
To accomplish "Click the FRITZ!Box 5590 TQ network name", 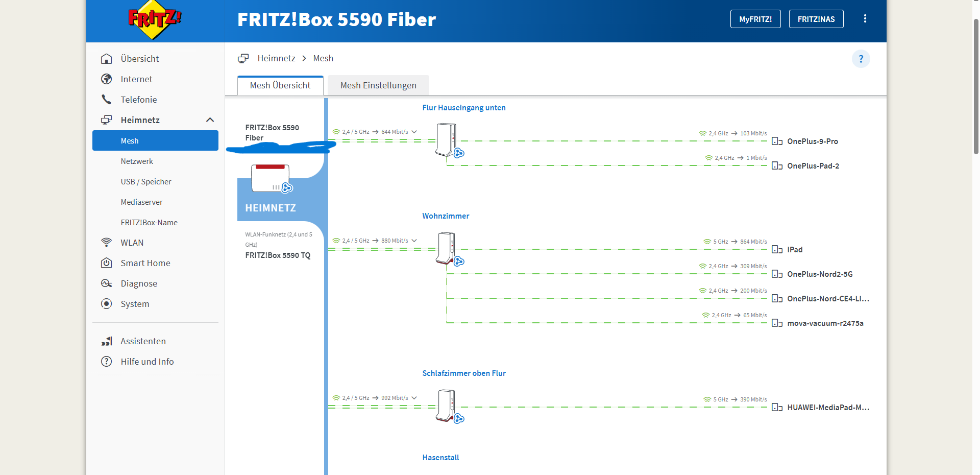I will tap(278, 255).
